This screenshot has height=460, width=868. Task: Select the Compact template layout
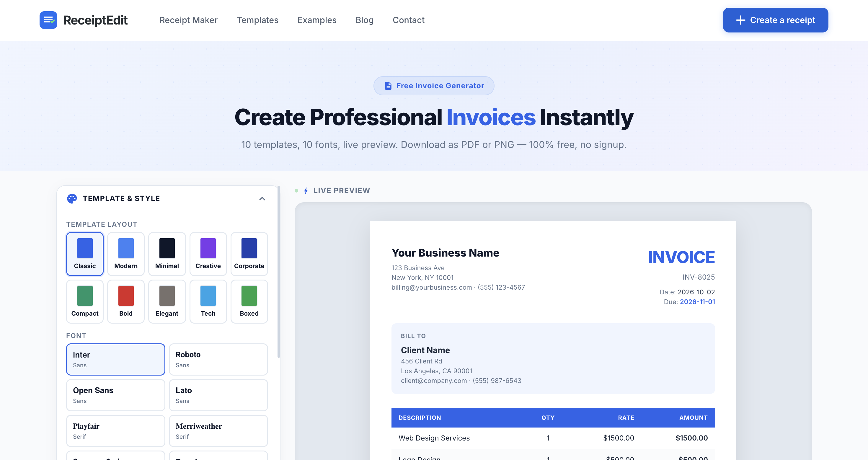click(85, 301)
